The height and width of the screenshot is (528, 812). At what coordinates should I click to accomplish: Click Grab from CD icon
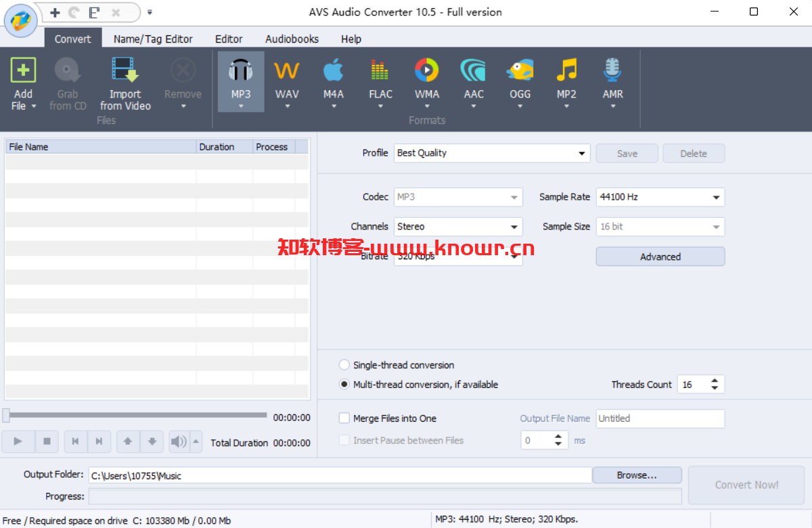(68, 70)
